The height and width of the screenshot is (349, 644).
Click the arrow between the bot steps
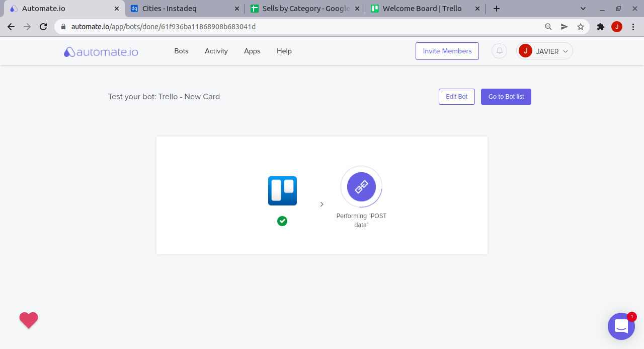click(322, 204)
